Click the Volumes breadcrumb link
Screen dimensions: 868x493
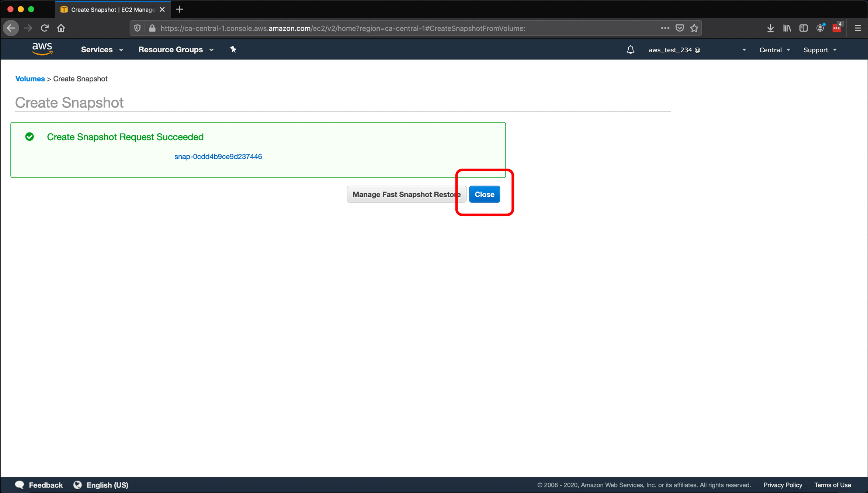29,78
